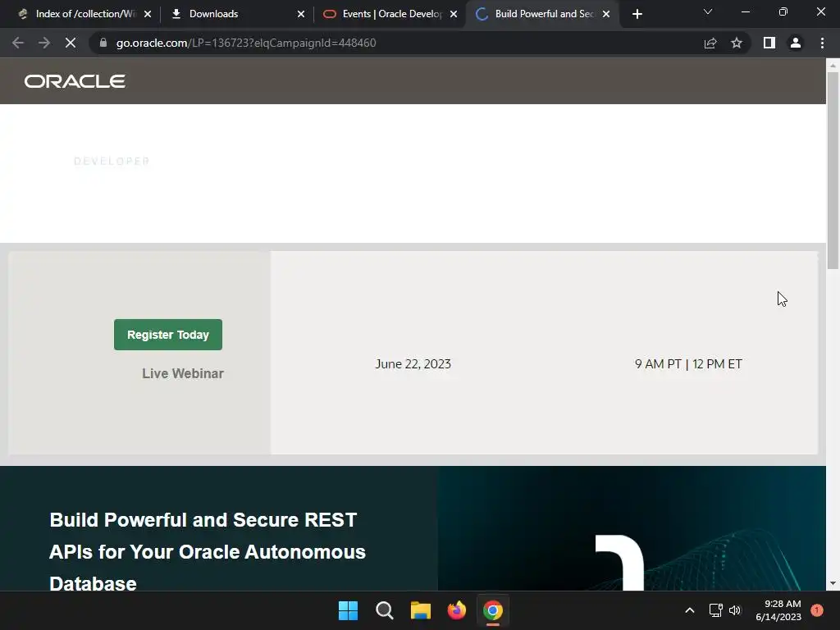Open the side panel icon
The width and height of the screenshot is (840, 630).
[769, 43]
